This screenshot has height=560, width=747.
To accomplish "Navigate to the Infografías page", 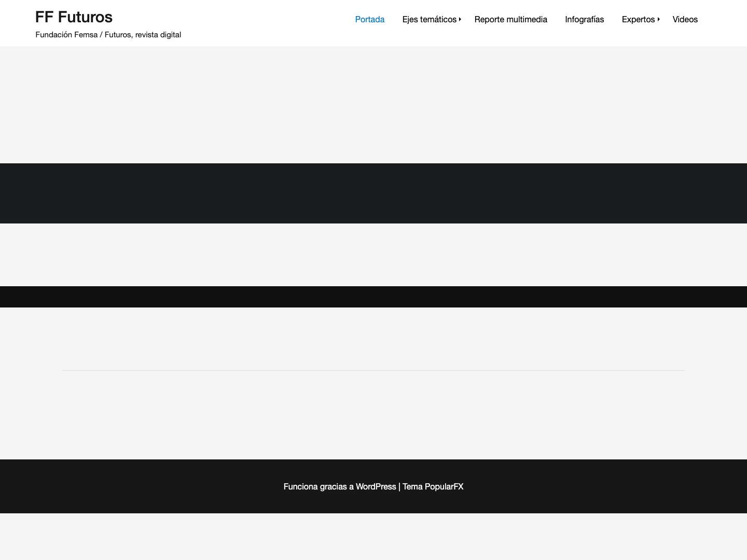I will click(584, 20).
